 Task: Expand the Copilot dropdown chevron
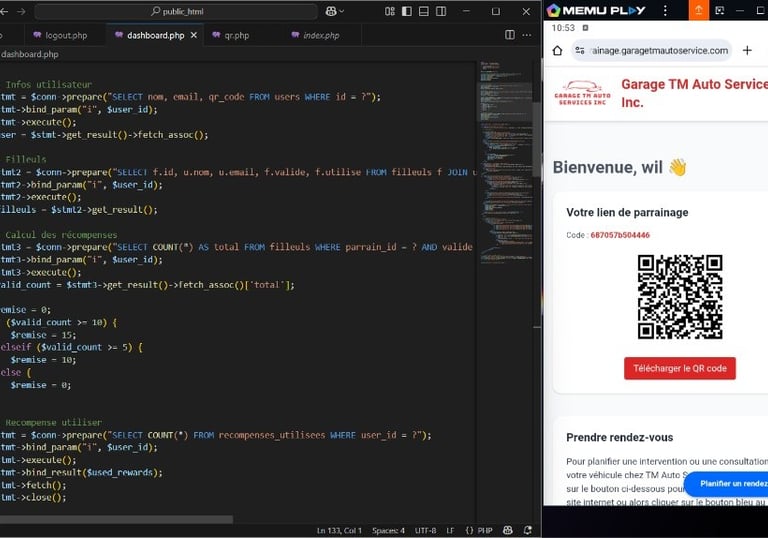(x=341, y=11)
